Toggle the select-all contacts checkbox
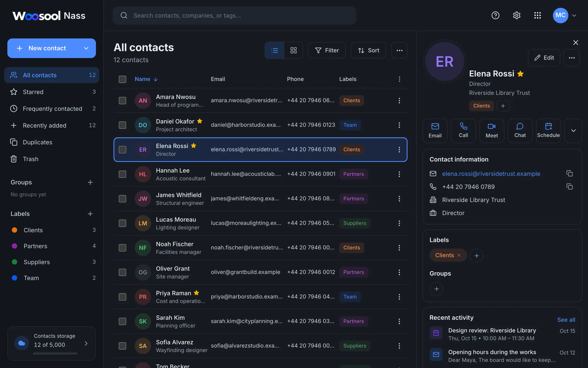This screenshot has width=588, height=368. pyautogui.click(x=122, y=79)
